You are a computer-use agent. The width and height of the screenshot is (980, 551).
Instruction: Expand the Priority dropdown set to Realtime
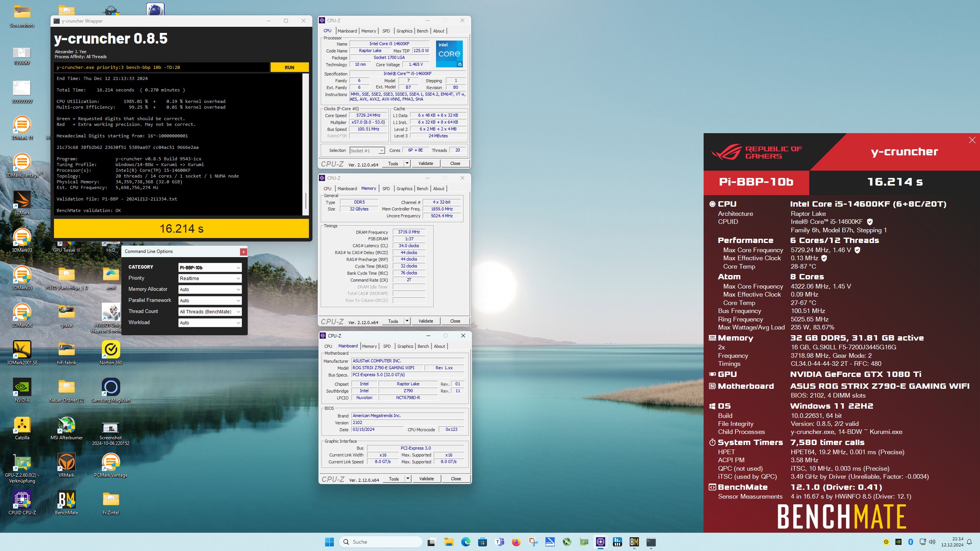pos(210,279)
